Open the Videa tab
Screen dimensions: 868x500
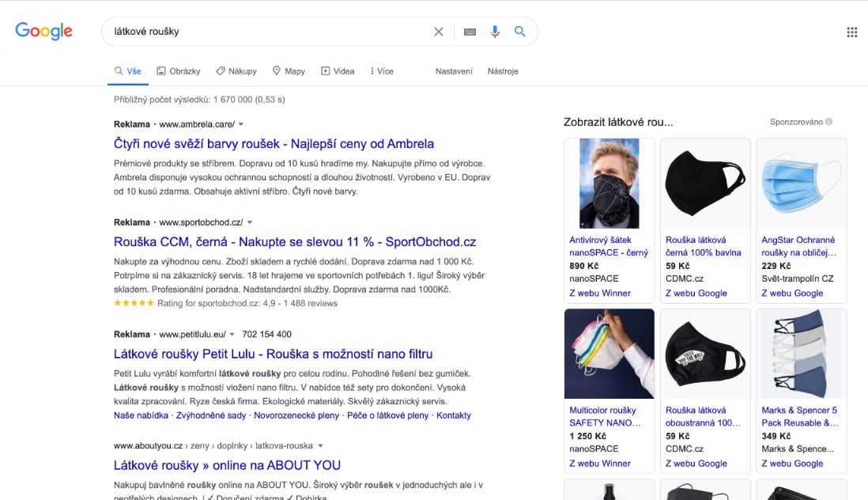pyautogui.click(x=338, y=71)
